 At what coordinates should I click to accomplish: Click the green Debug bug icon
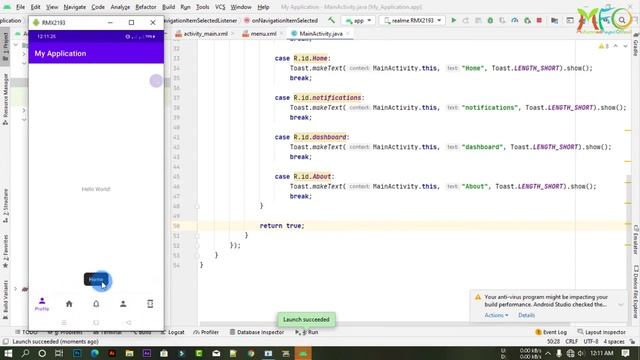[490, 20]
